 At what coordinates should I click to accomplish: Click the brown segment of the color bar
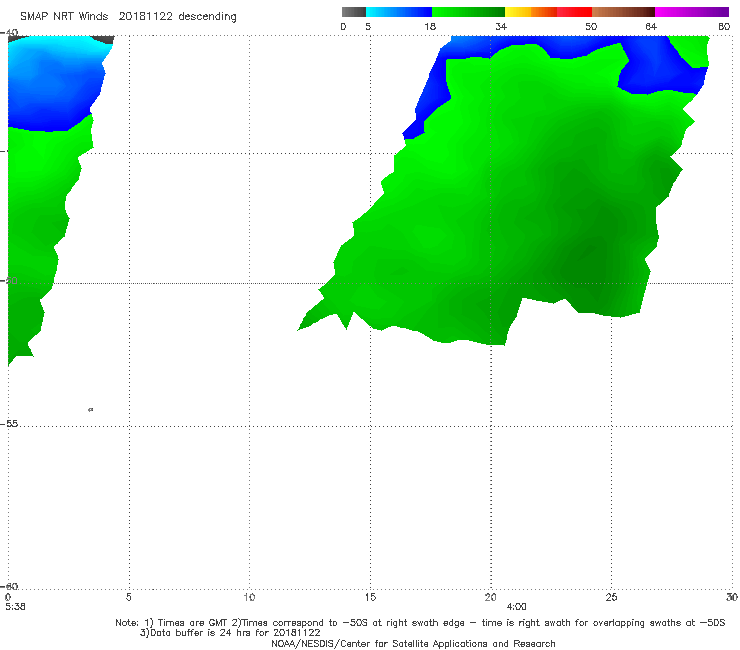click(x=623, y=12)
